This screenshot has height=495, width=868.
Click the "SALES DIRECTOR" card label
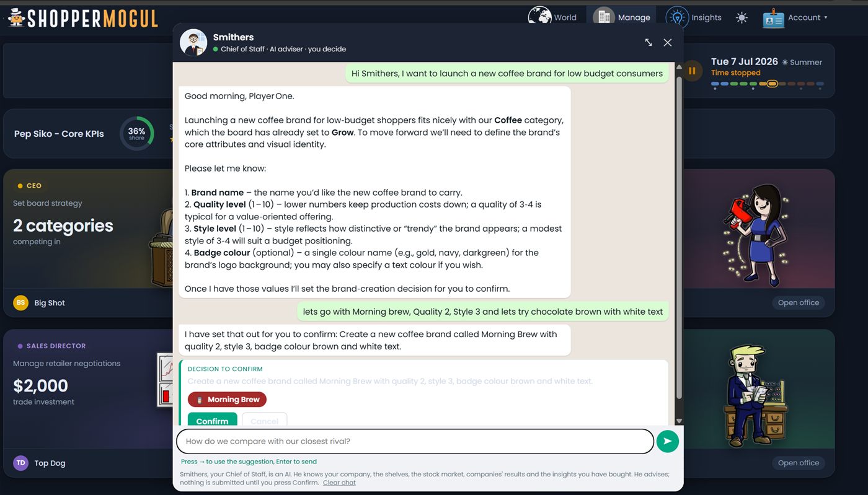click(x=56, y=346)
